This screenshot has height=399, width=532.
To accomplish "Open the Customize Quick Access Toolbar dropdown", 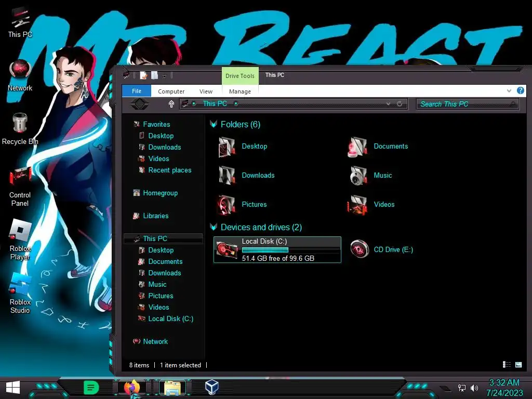I will point(164,76).
